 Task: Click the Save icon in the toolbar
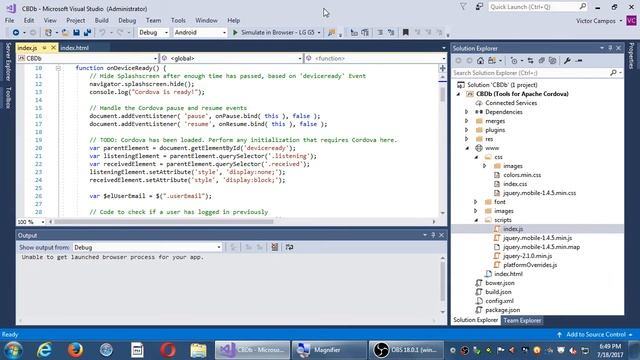(76, 32)
